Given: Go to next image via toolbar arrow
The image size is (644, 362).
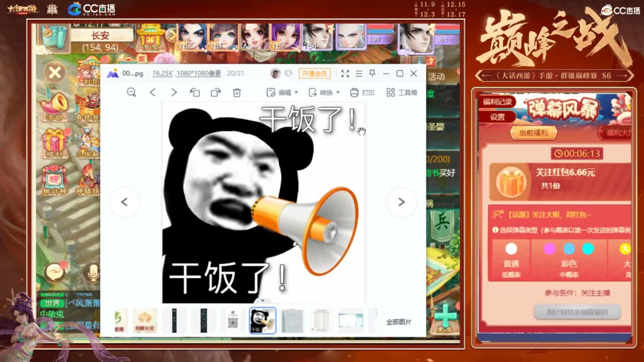Looking at the screenshot, I should [x=174, y=93].
